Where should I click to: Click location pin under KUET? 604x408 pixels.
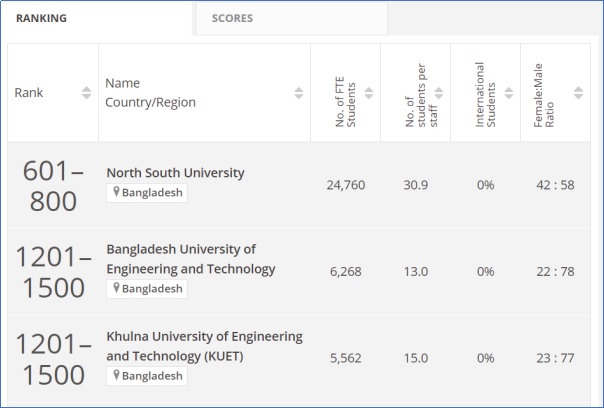coord(116,375)
